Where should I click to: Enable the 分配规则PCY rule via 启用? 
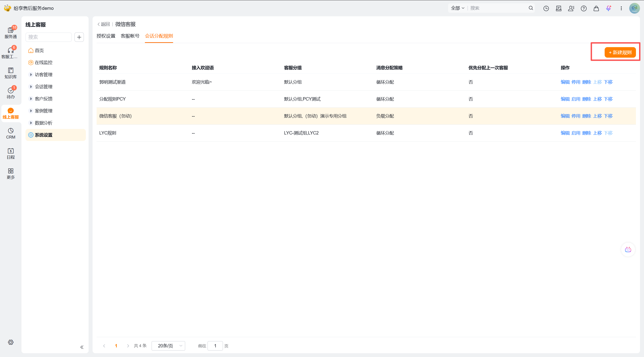click(x=576, y=99)
